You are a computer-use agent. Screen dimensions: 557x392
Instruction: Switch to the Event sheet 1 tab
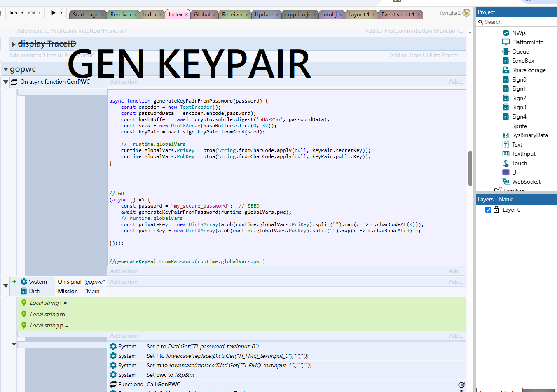click(398, 14)
